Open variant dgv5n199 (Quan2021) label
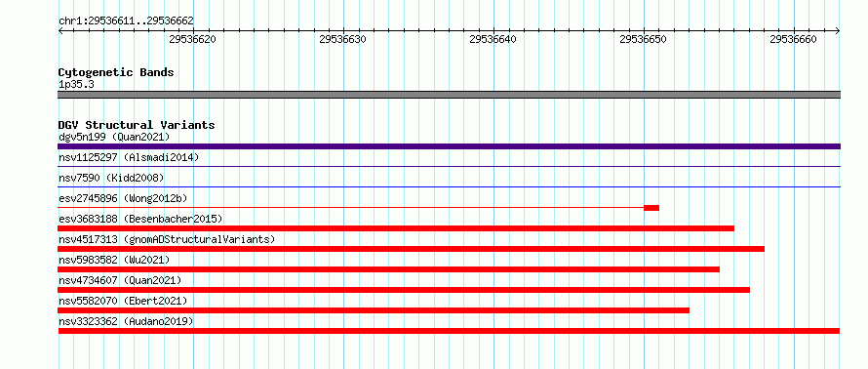The image size is (868, 369). point(114,137)
